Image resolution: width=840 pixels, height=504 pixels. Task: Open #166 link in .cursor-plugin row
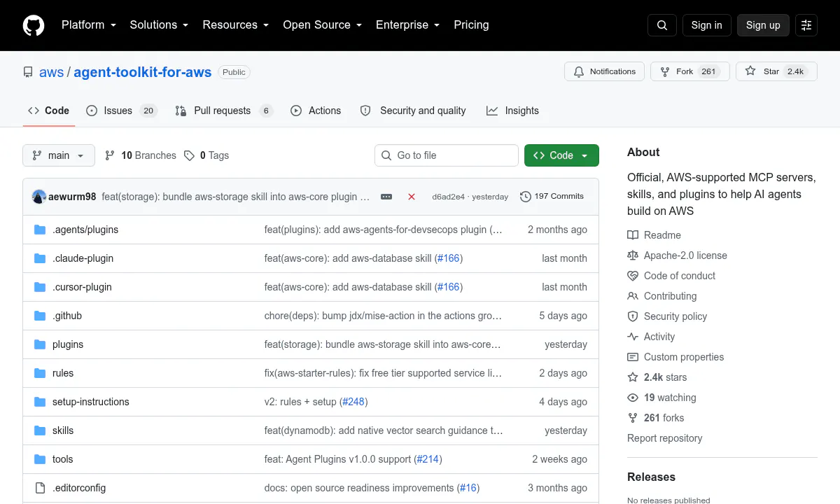[x=449, y=287]
